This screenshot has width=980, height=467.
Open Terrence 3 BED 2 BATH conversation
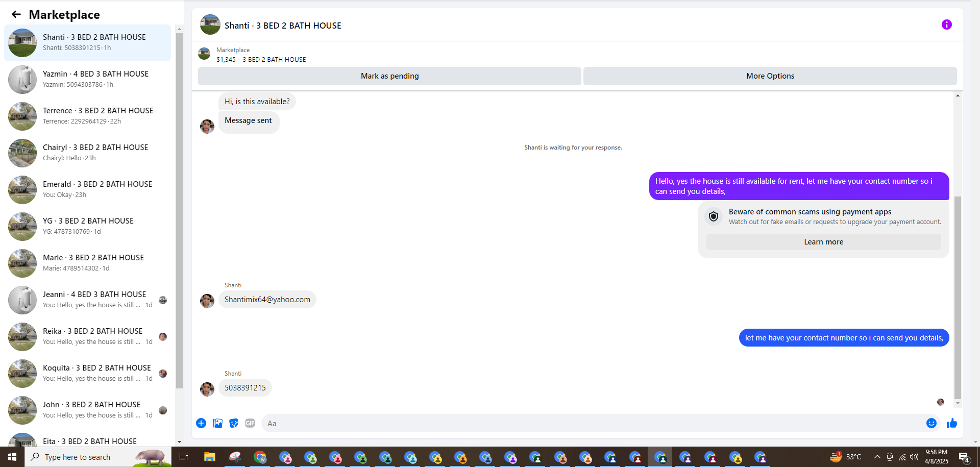click(87, 116)
